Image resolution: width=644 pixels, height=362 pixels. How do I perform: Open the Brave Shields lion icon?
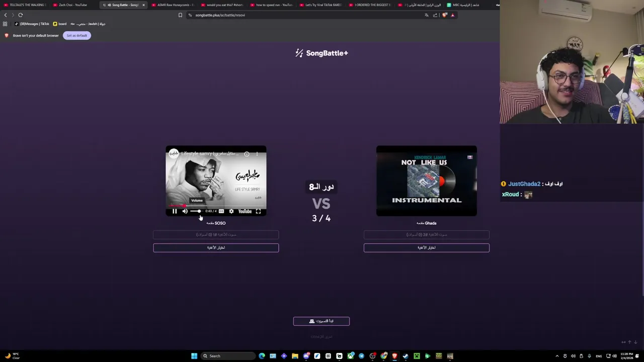coord(444,15)
